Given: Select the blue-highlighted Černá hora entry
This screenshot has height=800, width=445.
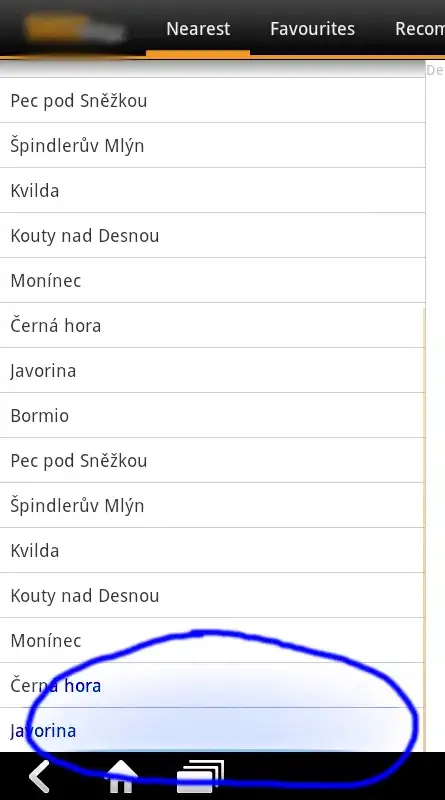Looking at the screenshot, I should [212, 685].
